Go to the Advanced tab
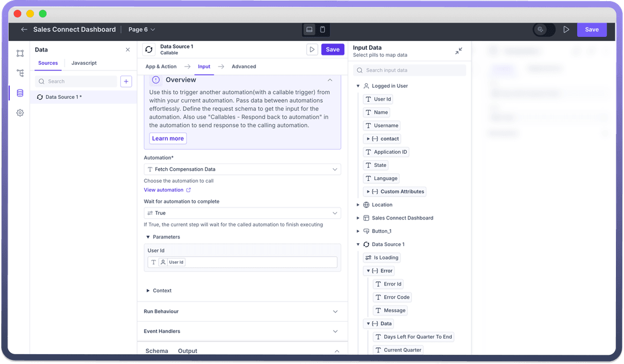The height and width of the screenshot is (364, 624). [244, 66]
